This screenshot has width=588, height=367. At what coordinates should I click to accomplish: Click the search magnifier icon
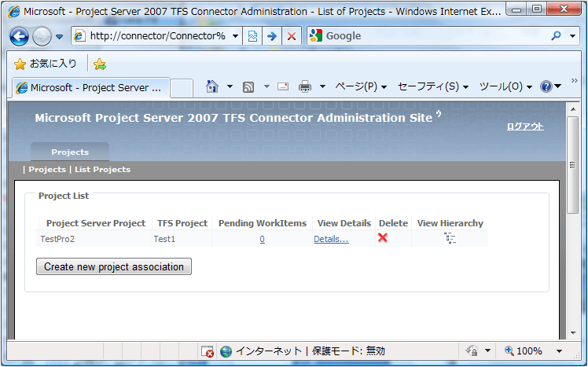[x=556, y=36]
